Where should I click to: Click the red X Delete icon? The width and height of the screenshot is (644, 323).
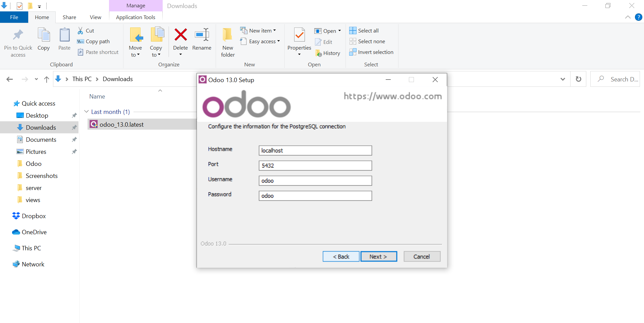coord(180,35)
